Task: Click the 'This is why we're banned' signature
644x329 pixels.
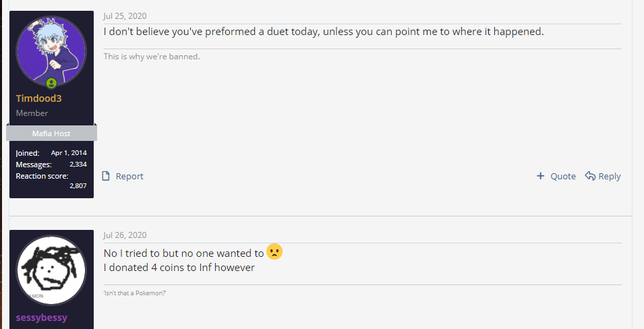Action: [152, 57]
